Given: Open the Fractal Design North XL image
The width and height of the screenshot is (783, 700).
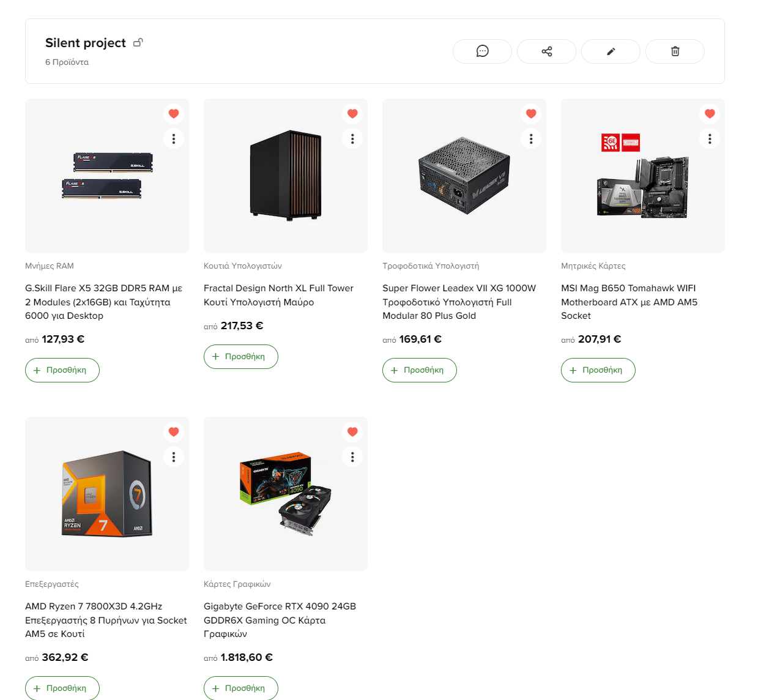Looking at the screenshot, I should pyautogui.click(x=286, y=176).
